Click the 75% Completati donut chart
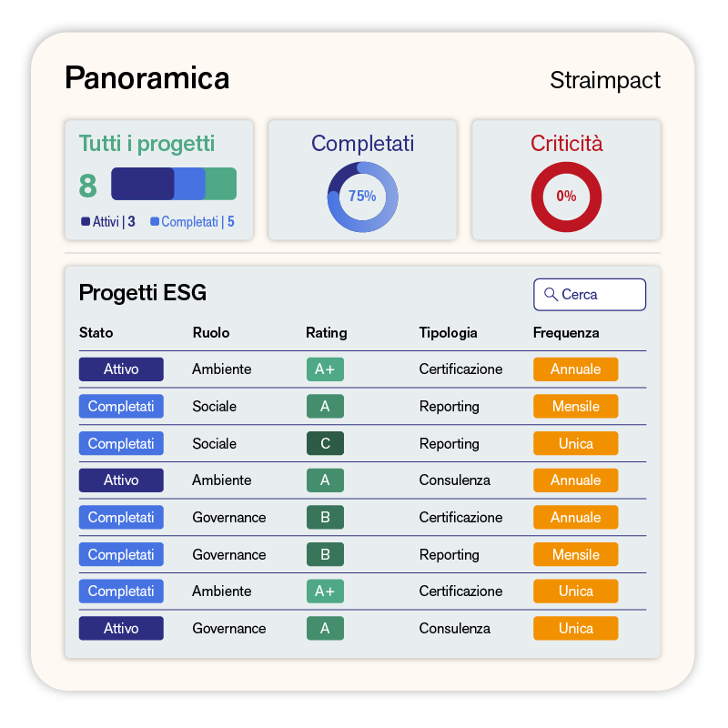728x728 pixels. (x=362, y=197)
